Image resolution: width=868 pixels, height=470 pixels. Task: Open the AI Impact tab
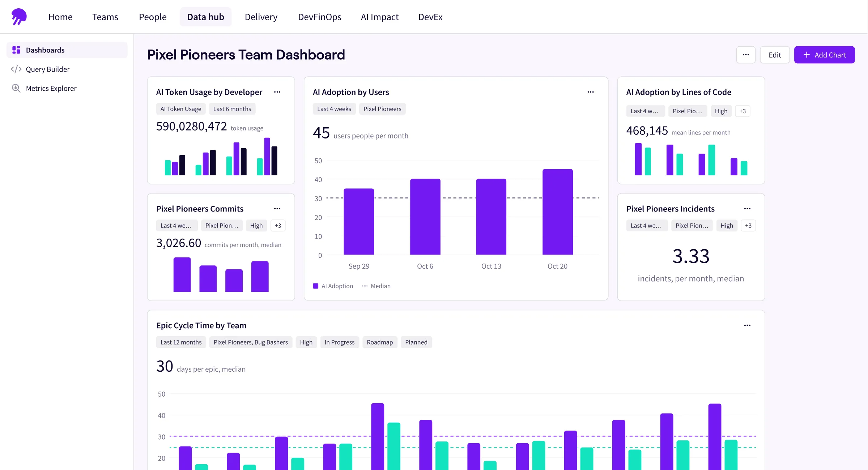[380, 17]
